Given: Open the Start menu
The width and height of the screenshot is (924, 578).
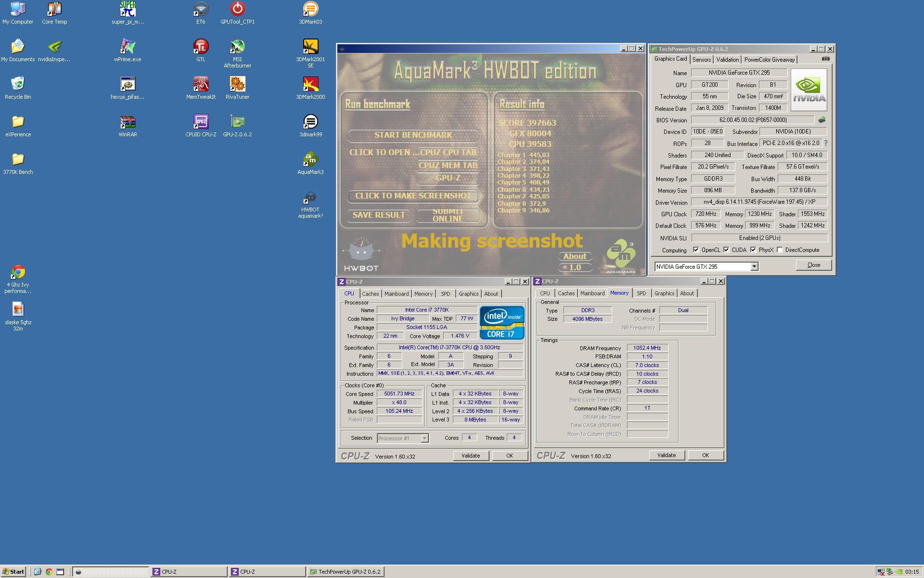Looking at the screenshot, I should click(x=13, y=572).
